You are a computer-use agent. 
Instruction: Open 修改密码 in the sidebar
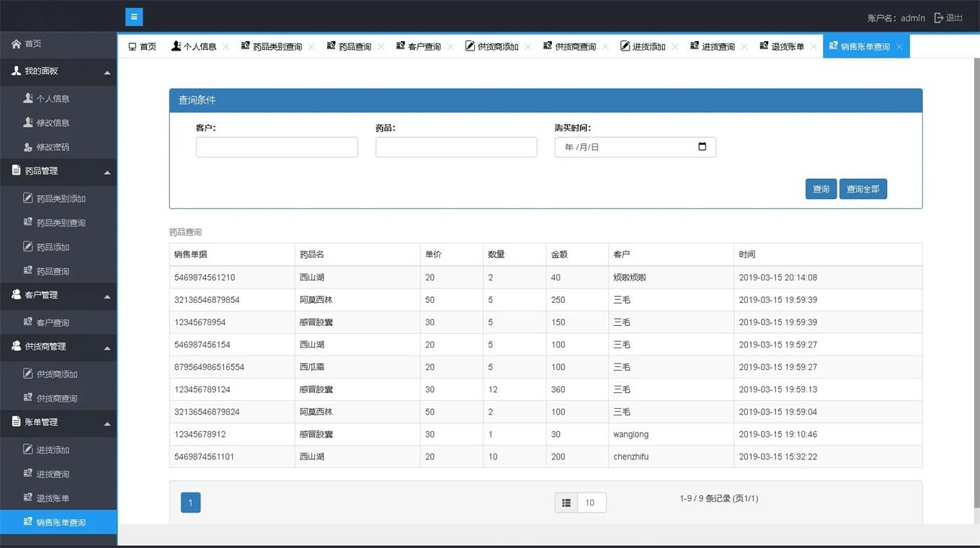coord(53,147)
